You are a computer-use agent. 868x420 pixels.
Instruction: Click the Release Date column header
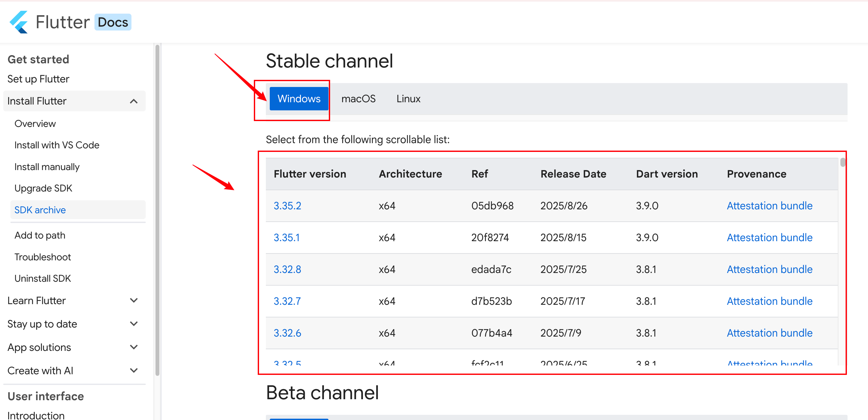573,174
